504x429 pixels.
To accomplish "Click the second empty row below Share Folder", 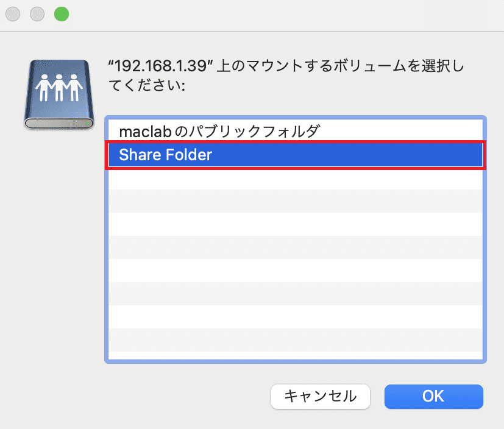I will (x=296, y=201).
